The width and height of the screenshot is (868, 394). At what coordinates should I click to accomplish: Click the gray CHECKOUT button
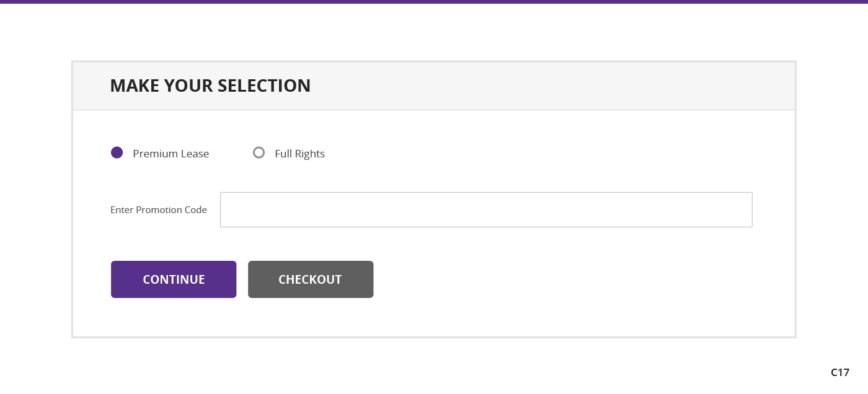(x=311, y=279)
